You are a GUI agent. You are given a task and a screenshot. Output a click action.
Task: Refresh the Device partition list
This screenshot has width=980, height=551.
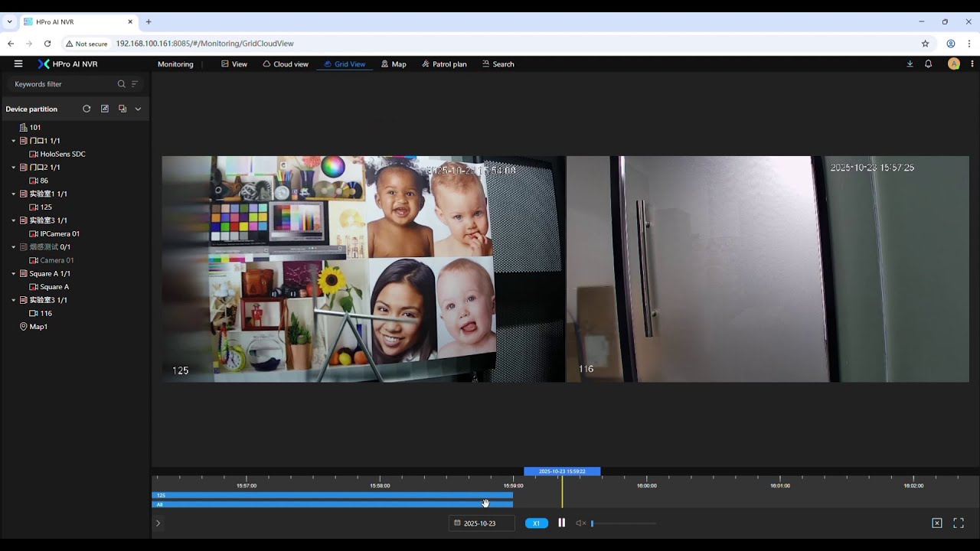click(87, 109)
